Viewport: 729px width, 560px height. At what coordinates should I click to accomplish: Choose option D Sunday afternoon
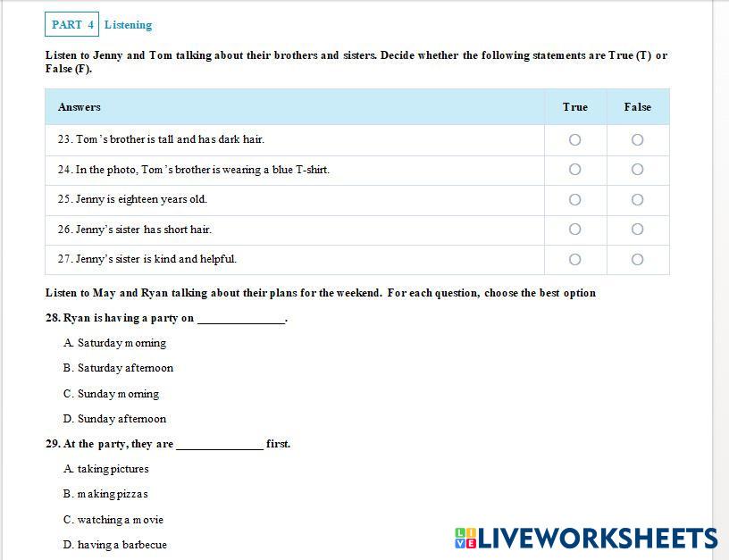(114, 419)
